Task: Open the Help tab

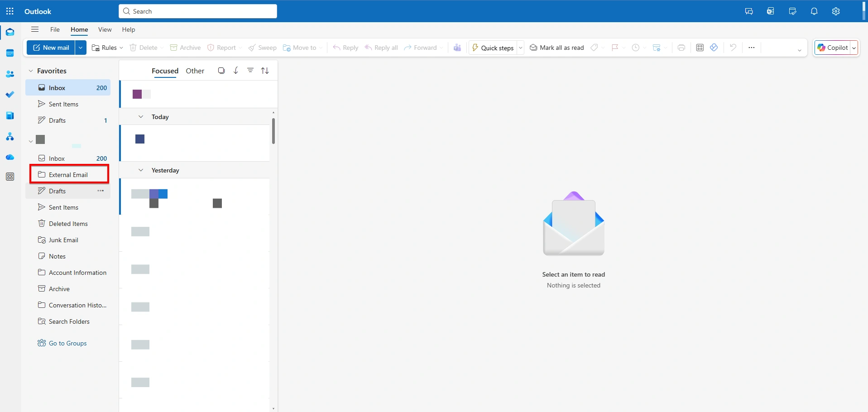Action: [x=129, y=29]
